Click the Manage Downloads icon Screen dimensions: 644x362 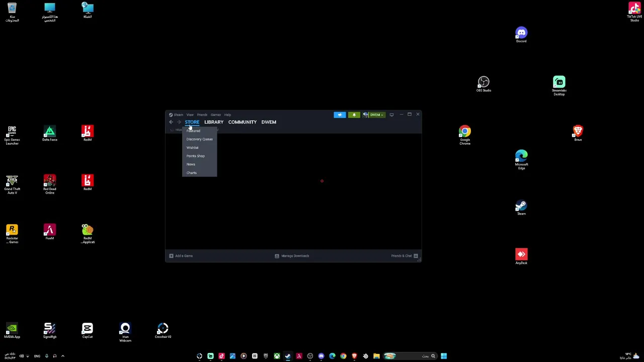[277, 256]
